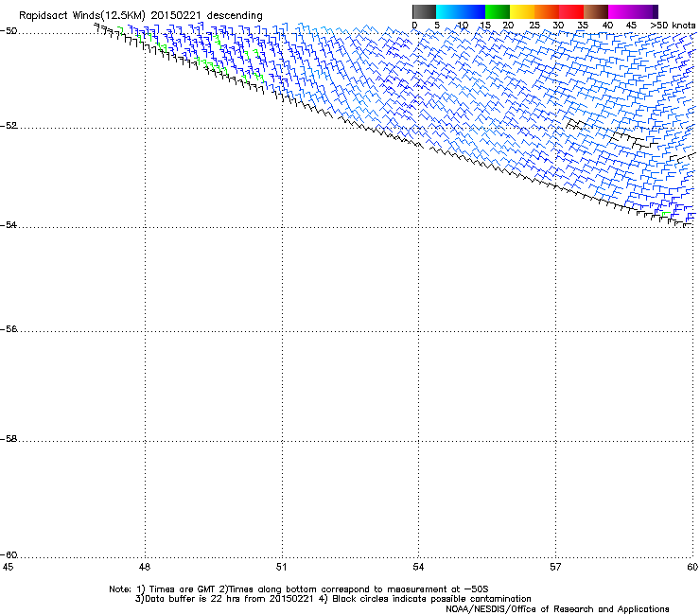This screenshot has height=615, width=700.
Task: Click the cyan 5-10 knots legend segment
Action: pyautogui.click(x=448, y=11)
